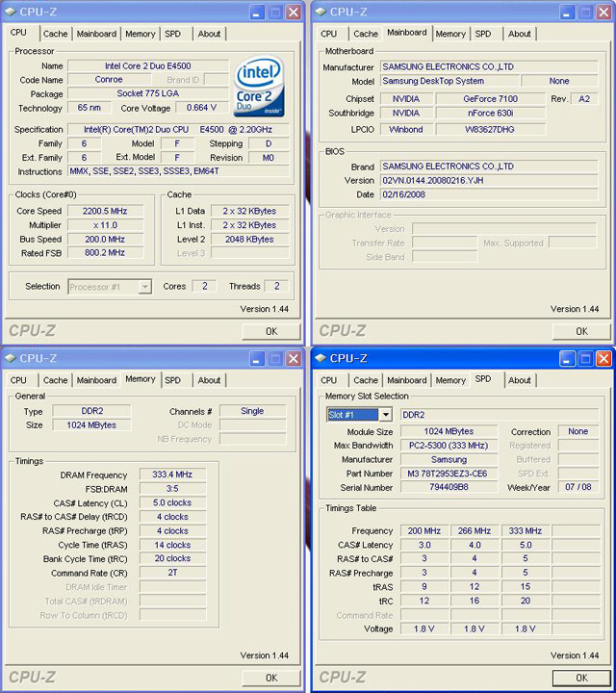Click the Chipset value GeForce 7100

tap(491, 99)
